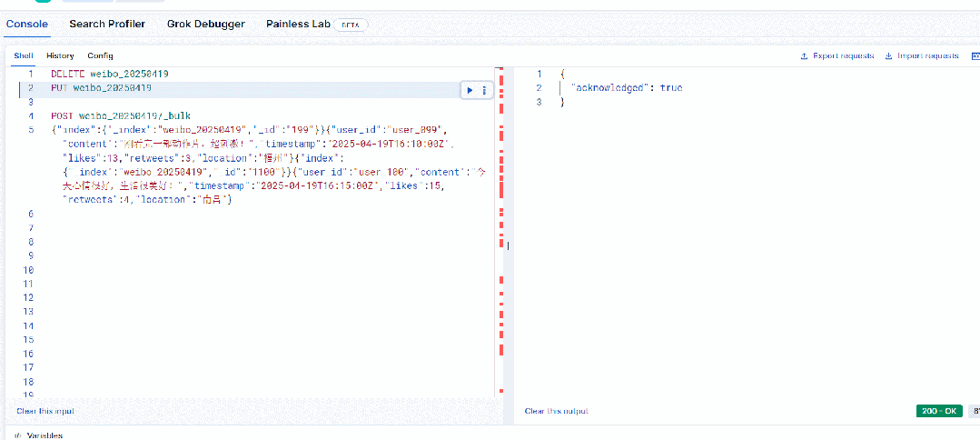
Task: Open the Search Profiler tab
Action: point(107,25)
